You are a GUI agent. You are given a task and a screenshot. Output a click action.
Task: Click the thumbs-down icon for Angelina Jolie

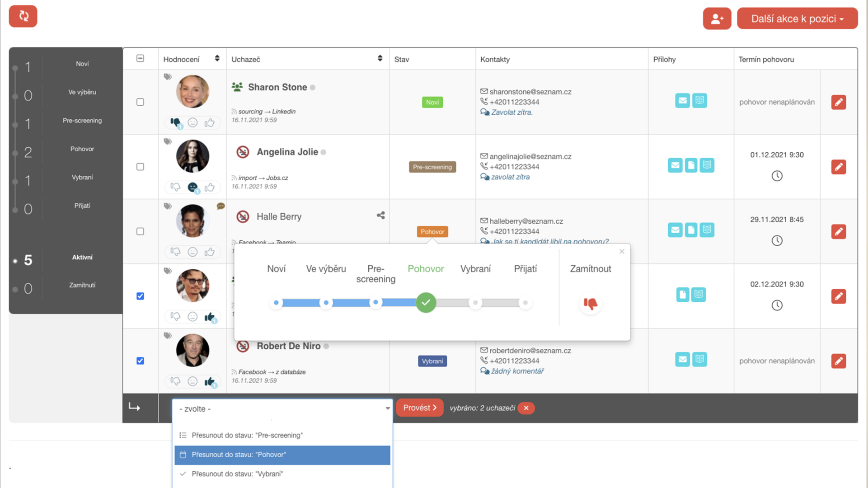[x=175, y=187]
